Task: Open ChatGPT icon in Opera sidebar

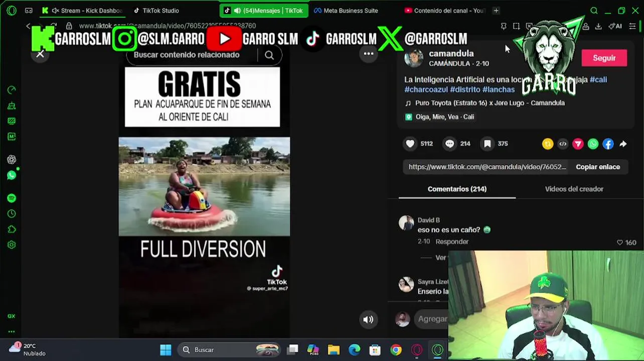Action: click(x=12, y=159)
